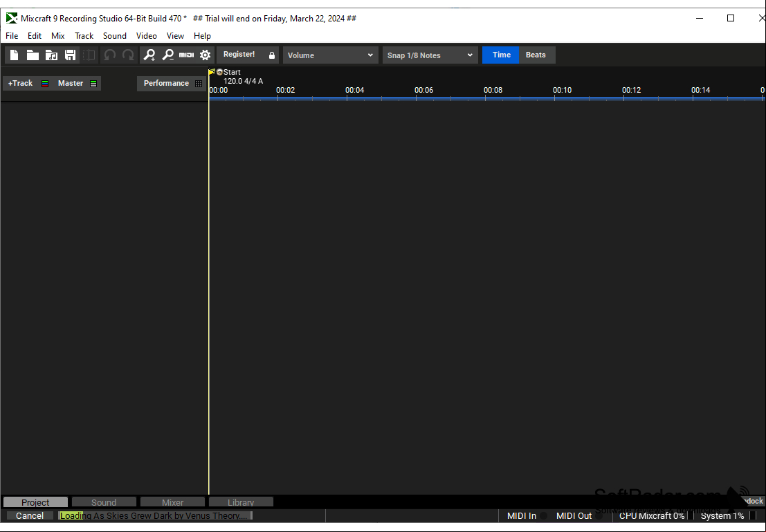Screen dimensions: 766x532
Task: Click the "CPU Mixcraft 0%" status text
Action: [x=652, y=516]
